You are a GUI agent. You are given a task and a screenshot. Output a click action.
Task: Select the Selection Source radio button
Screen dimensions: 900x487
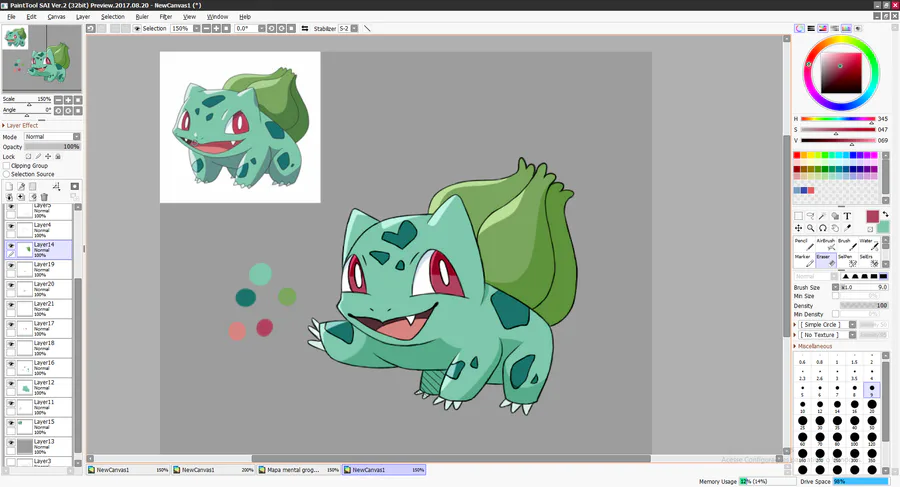[7, 174]
